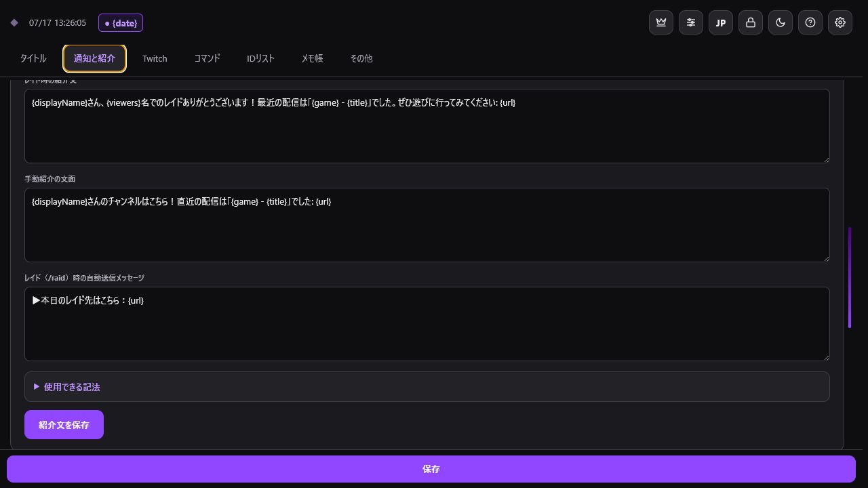Click the crown icon button

[x=661, y=22]
